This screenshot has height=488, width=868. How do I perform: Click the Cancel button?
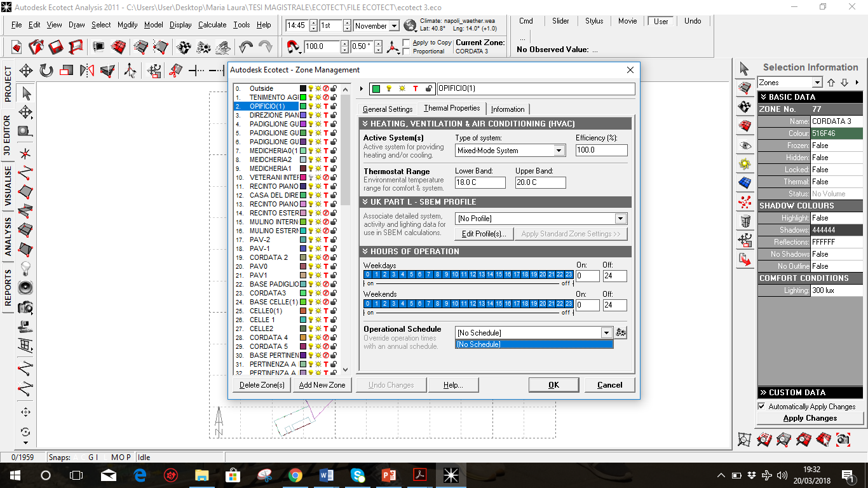(x=610, y=385)
